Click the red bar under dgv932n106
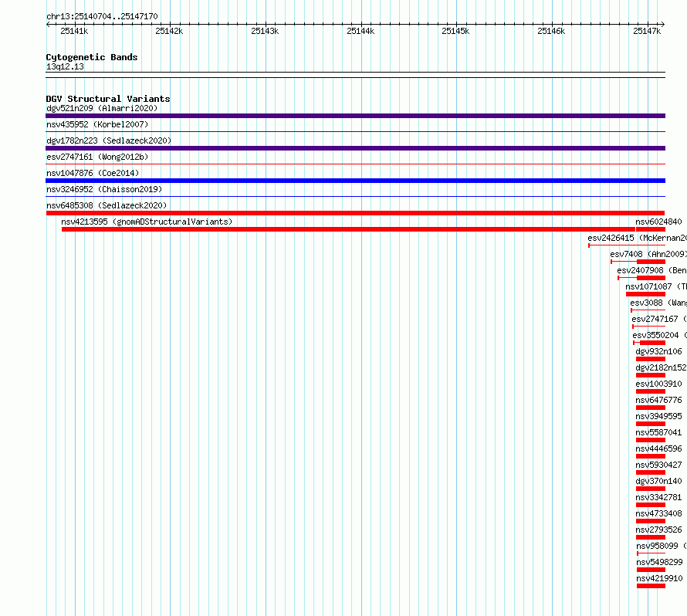 click(651, 359)
